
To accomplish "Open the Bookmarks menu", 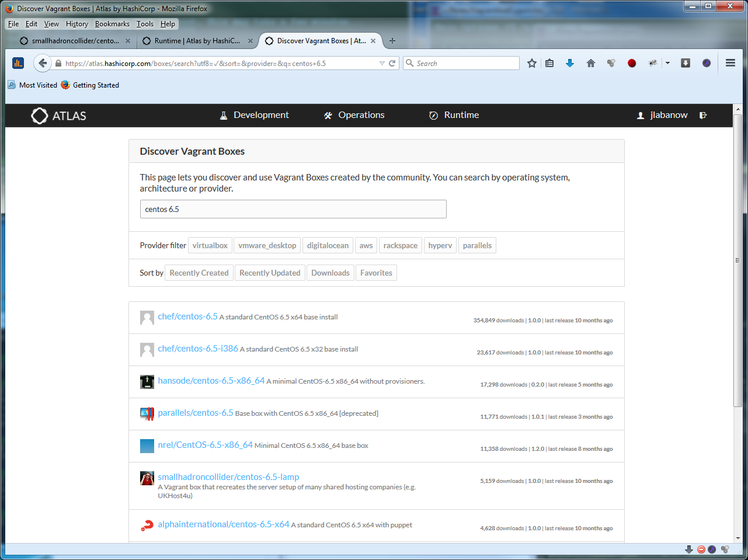I will click(x=112, y=24).
